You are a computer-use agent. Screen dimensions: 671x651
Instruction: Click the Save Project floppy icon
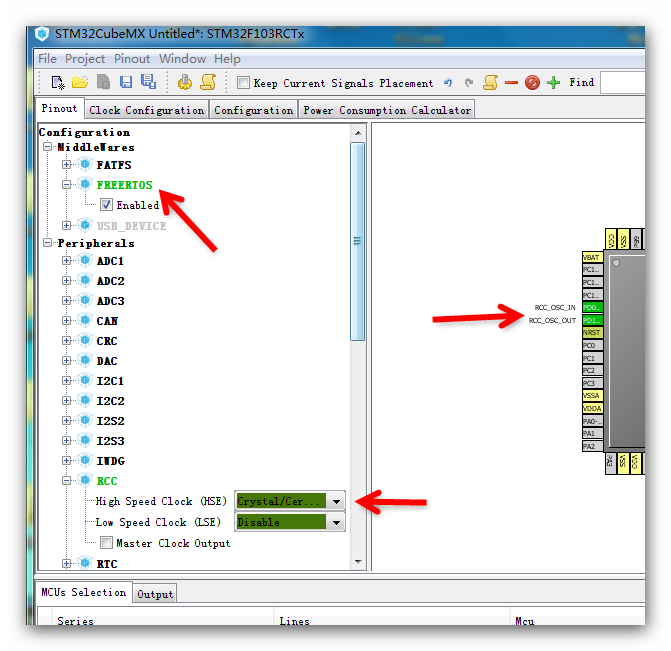pyautogui.click(x=126, y=82)
